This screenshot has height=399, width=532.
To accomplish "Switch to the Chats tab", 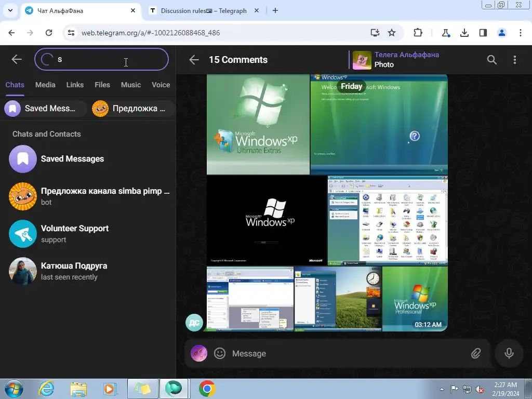I will tap(15, 85).
